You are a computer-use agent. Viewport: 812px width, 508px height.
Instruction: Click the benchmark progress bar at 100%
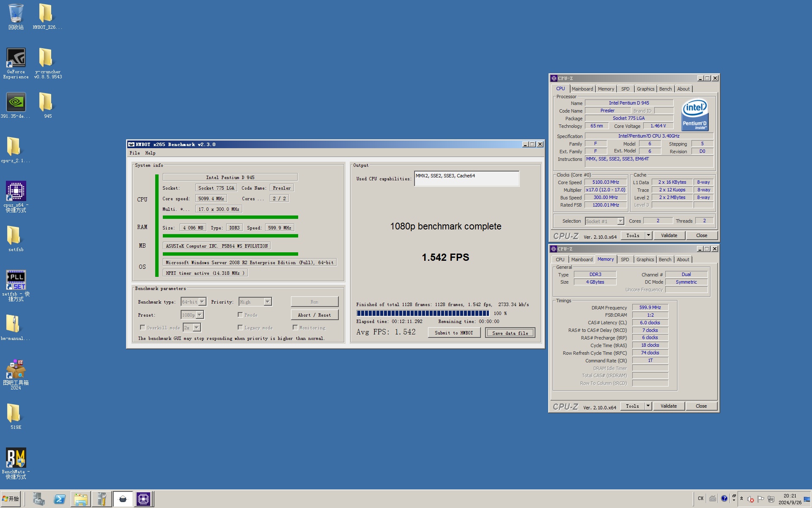point(422,313)
